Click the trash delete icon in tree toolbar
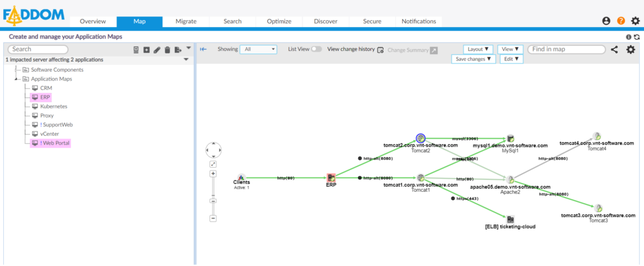This screenshot has height=266, width=644. [167, 50]
